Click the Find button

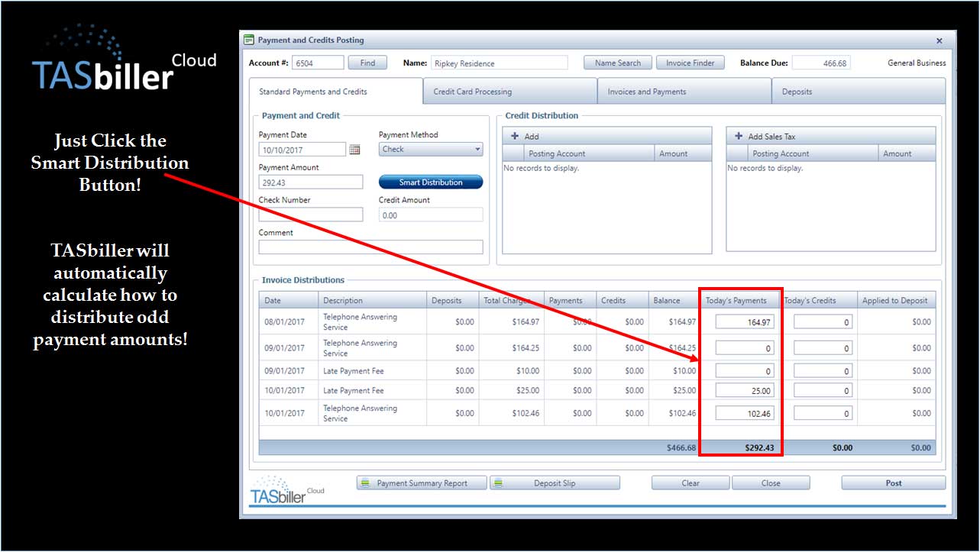(367, 63)
